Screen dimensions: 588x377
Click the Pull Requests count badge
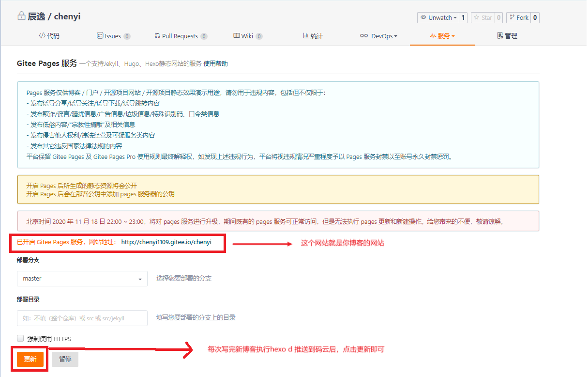pos(204,36)
